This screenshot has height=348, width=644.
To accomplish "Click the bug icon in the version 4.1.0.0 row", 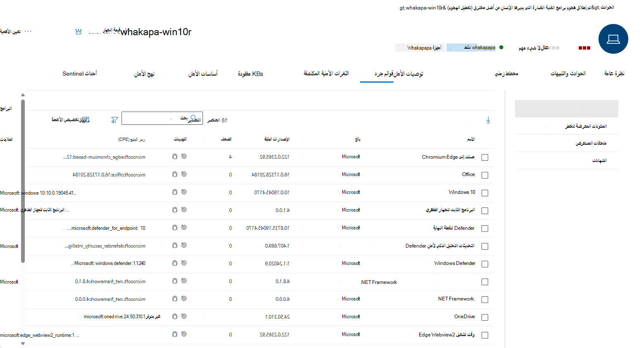I will pos(175,210).
